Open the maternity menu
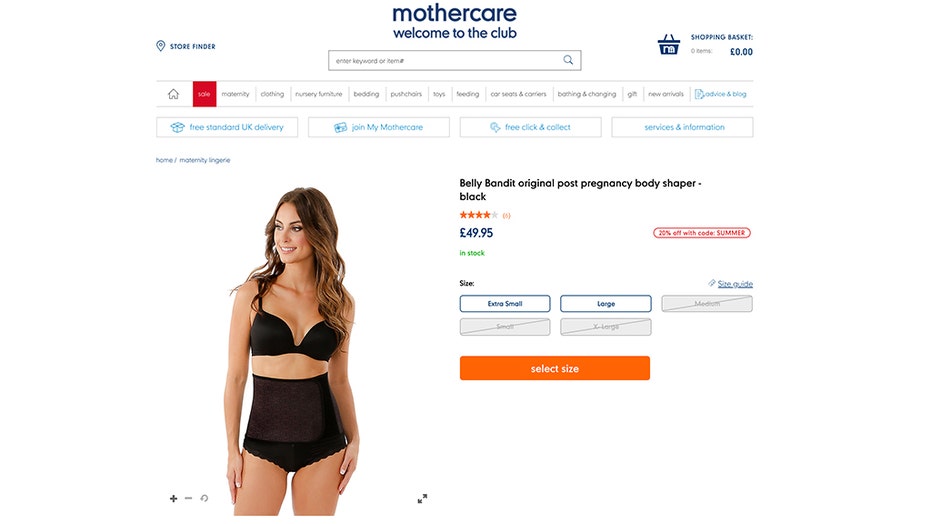This screenshot has width=931, height=524. pos(236,94)
